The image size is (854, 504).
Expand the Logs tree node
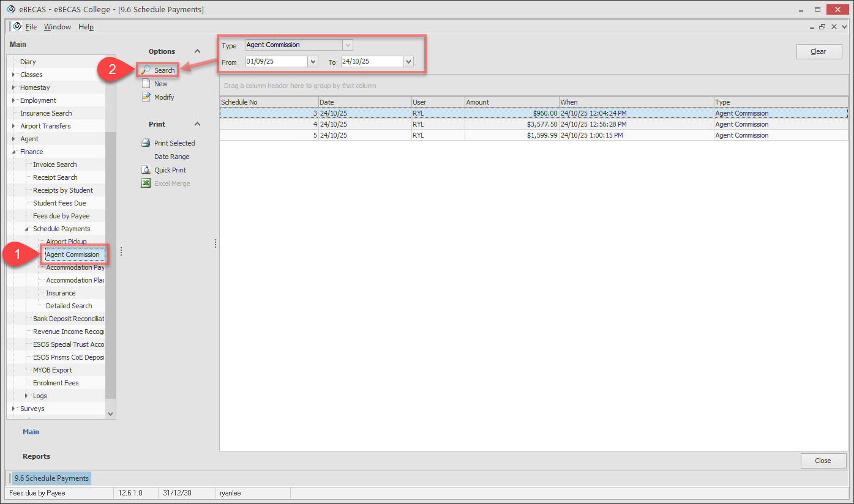pos(26,396)
